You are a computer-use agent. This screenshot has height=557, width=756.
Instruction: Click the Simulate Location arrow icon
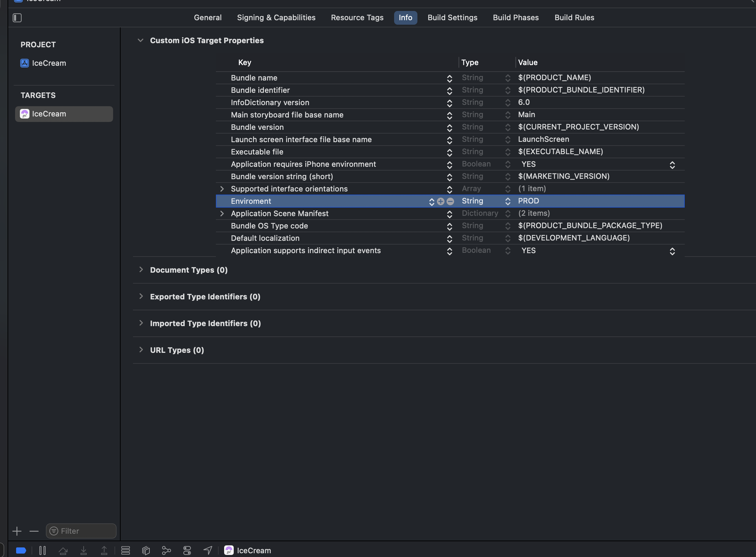click(x=208, y=550)
